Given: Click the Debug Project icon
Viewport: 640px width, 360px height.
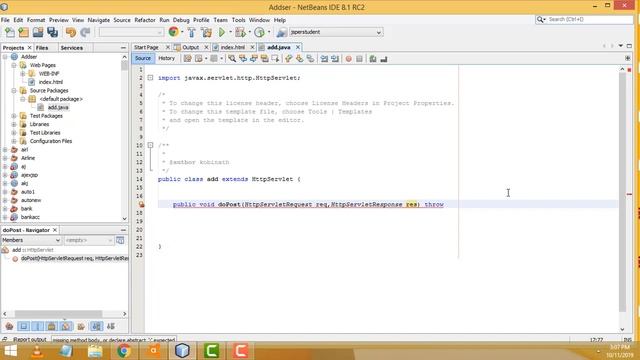Looking at the screenshot, I should click(x=240, y=32).
